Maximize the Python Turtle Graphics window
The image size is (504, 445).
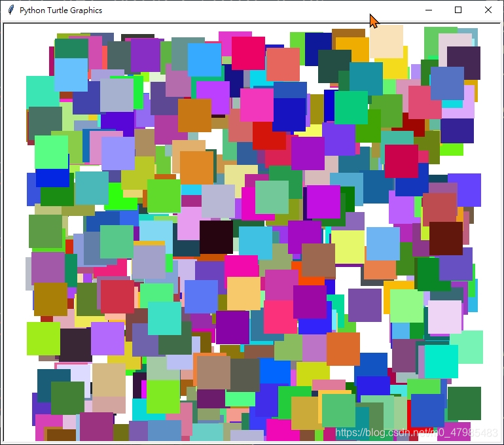pos(458,10)
